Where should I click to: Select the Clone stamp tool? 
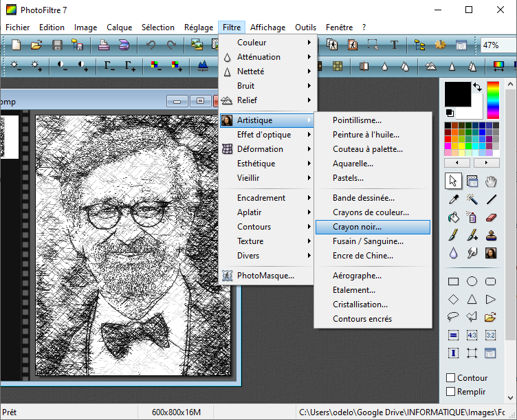(x=491, y=235)
